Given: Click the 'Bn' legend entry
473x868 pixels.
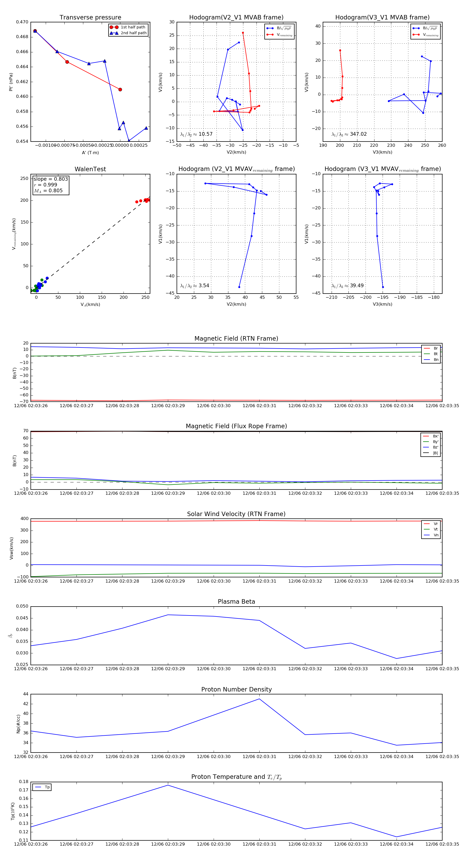Looking at the screenshot, I should coord(431,360).
